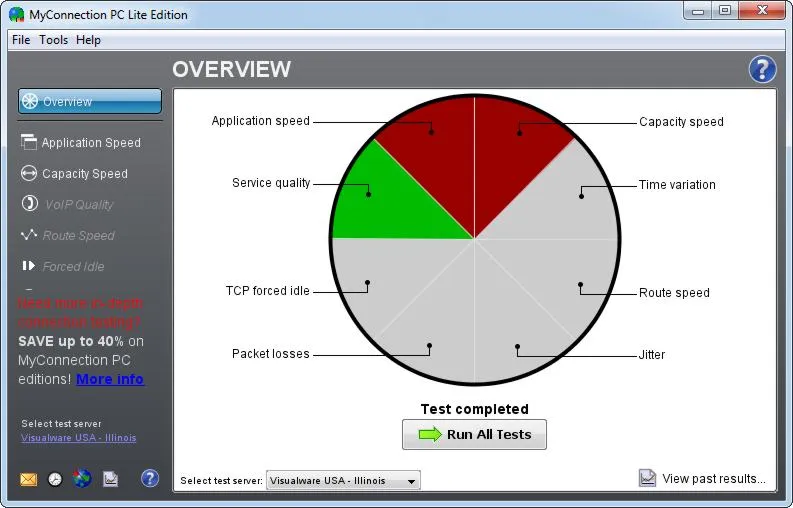
Task: Click the Forced Idle pause icon
Action: click(28, 265)
